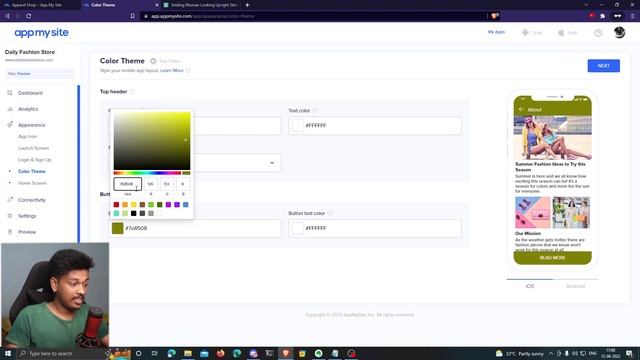This screenshot has height=360, width=640.
Task: Click the saturation gradient area in color picker
Action: 152,141
